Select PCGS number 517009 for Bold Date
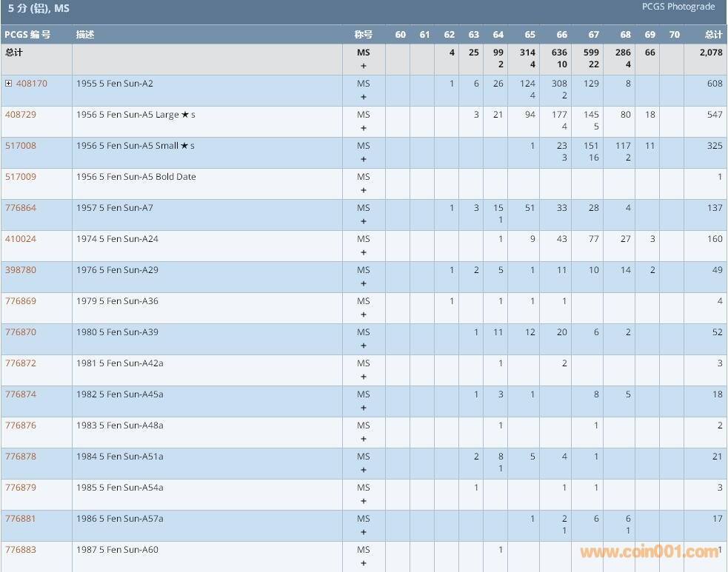This screenshot has width=728, height=572. point(20,177)
